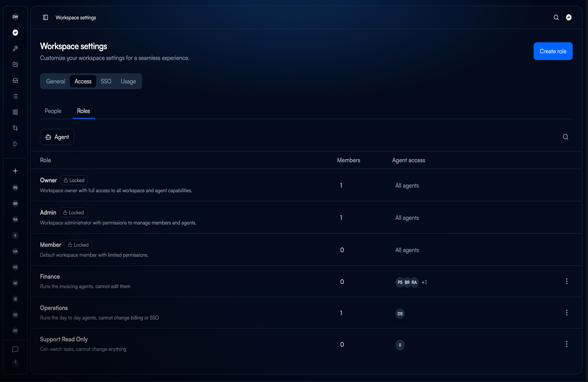Viewport: 588px width, 382px height.
Task: Open the BR agent in the sidebar
Action: [x=15, y=204]
